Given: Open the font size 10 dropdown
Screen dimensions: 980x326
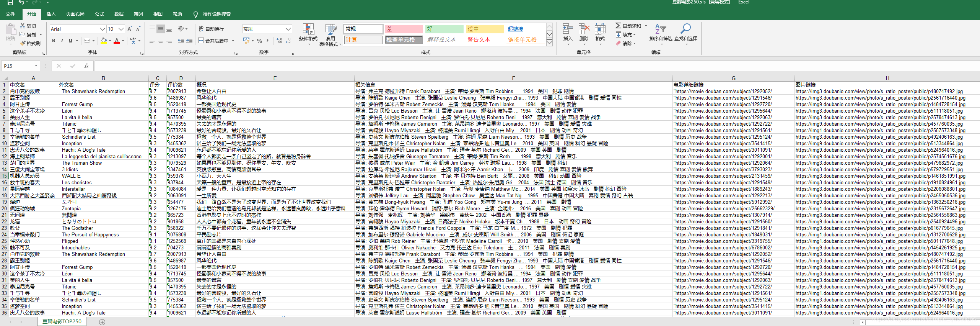Looking at the screenshot, I should tap(121, 29).
